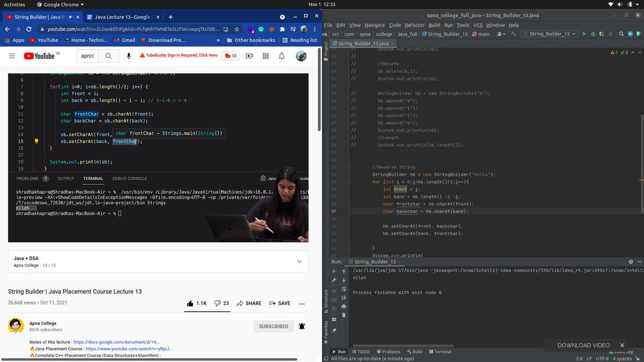644x362 pixels.
Task: Open TubeBuddy menu icon on YouTube
Action: click(231, 56)
